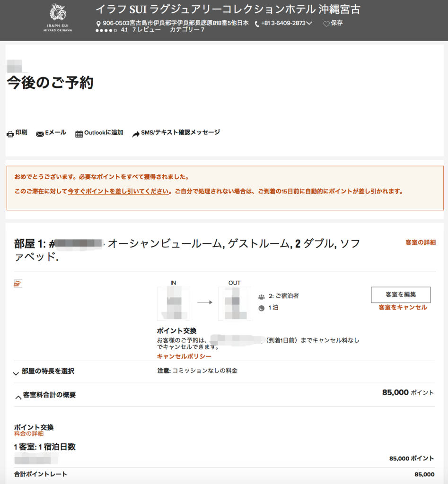Click the check-out OUT date box
The width and height of the screenshot is (448, 484).
click(235, 304)
